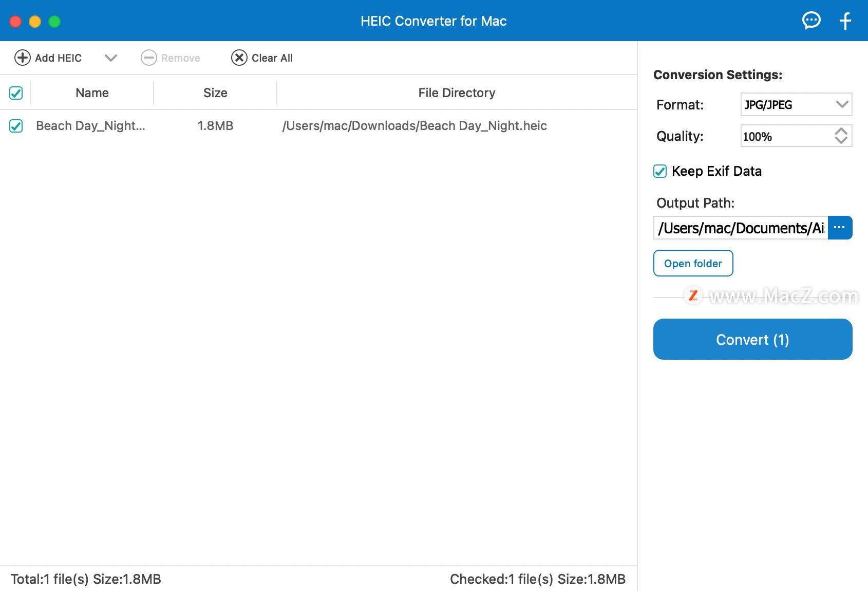Open the feedback chat bubble icon
868x591 pixels.
tap(812, 21)
